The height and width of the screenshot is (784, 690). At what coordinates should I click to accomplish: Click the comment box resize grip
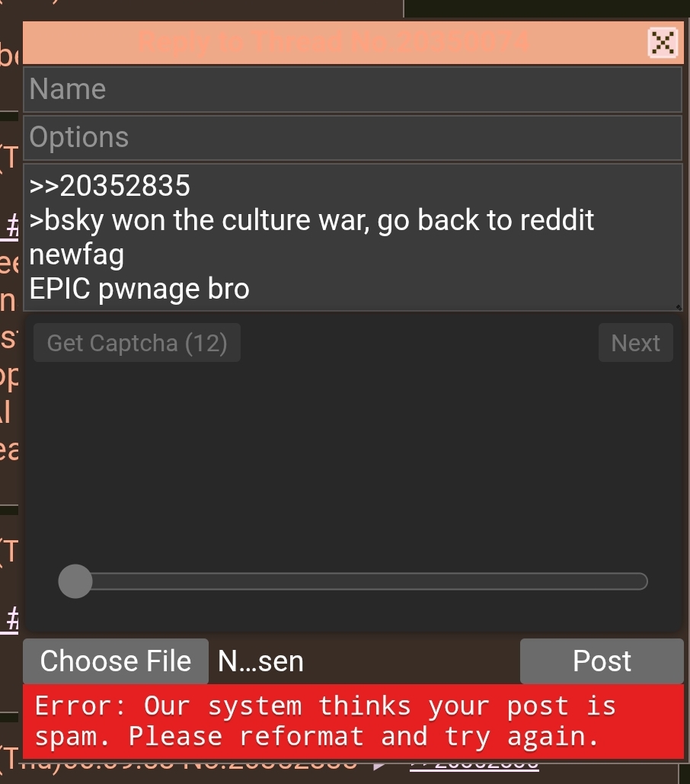(678, 307)
